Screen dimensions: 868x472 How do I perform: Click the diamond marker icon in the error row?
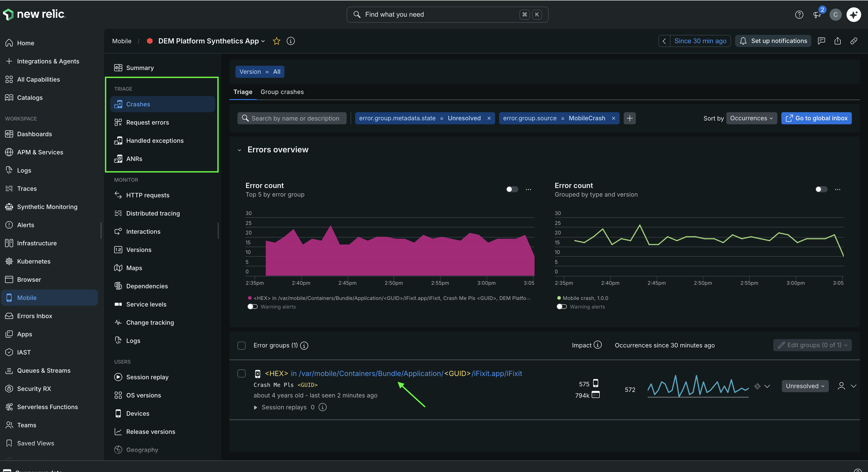click(757, 386)
